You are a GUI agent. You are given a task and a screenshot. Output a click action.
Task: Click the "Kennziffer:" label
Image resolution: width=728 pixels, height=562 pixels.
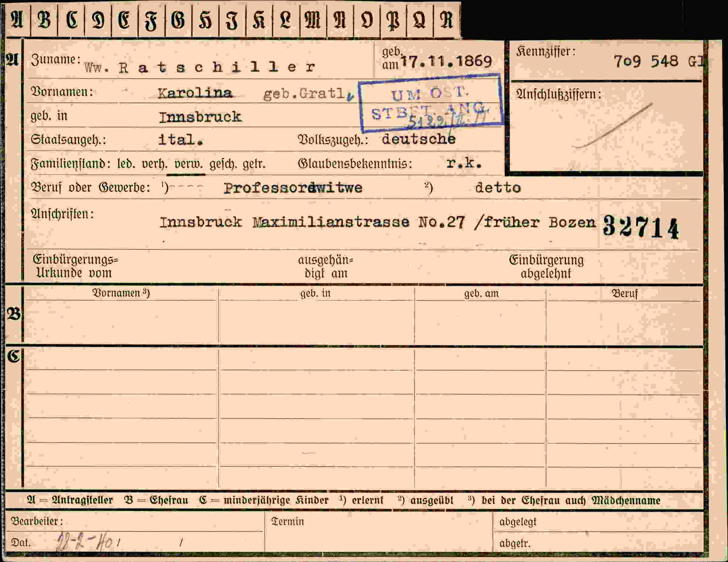click(x=546, y=52)
